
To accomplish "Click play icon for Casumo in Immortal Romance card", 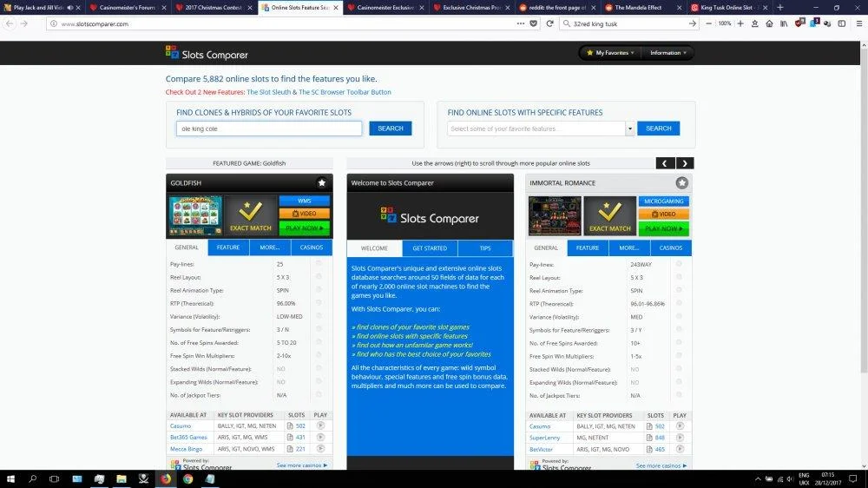I will 680,426.
